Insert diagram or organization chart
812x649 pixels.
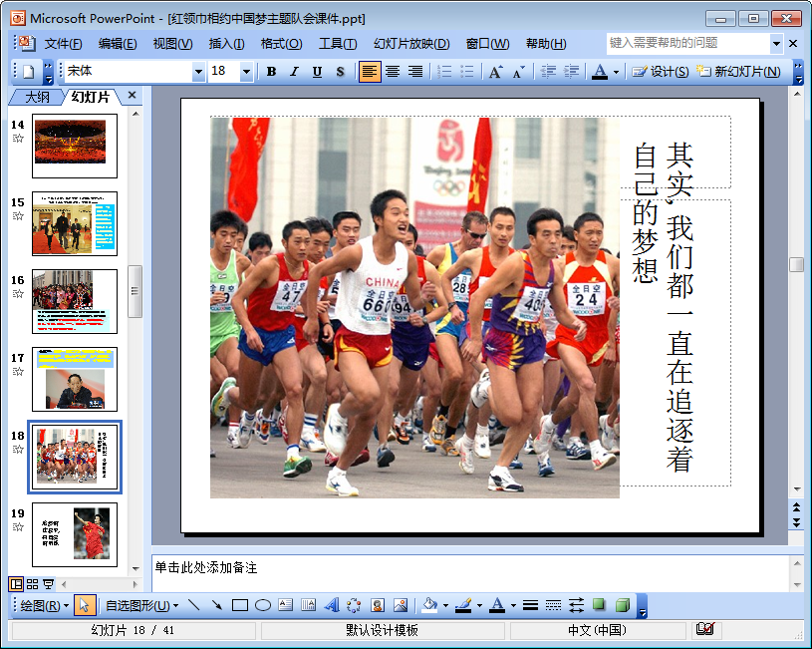[355, 605]
